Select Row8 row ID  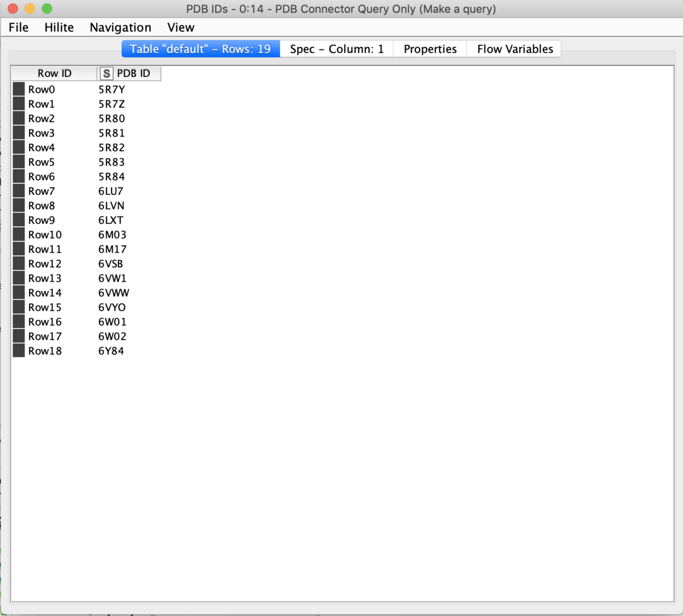point(42,206)
